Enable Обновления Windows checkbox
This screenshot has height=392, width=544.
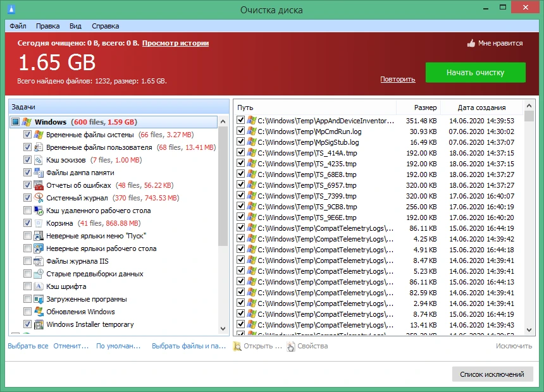27,312
